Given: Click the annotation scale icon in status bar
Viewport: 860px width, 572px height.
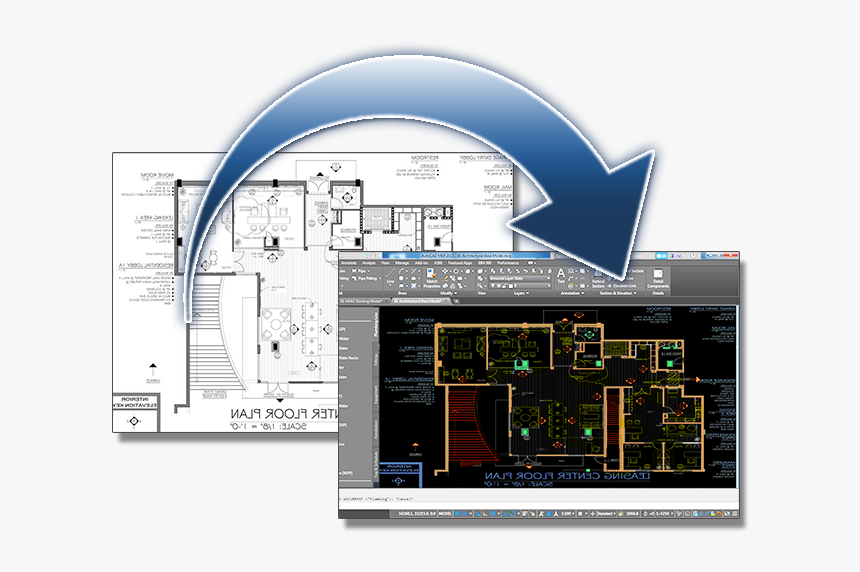Looking at the screenshot, I should pyautogui.click(x=556, y=514).
